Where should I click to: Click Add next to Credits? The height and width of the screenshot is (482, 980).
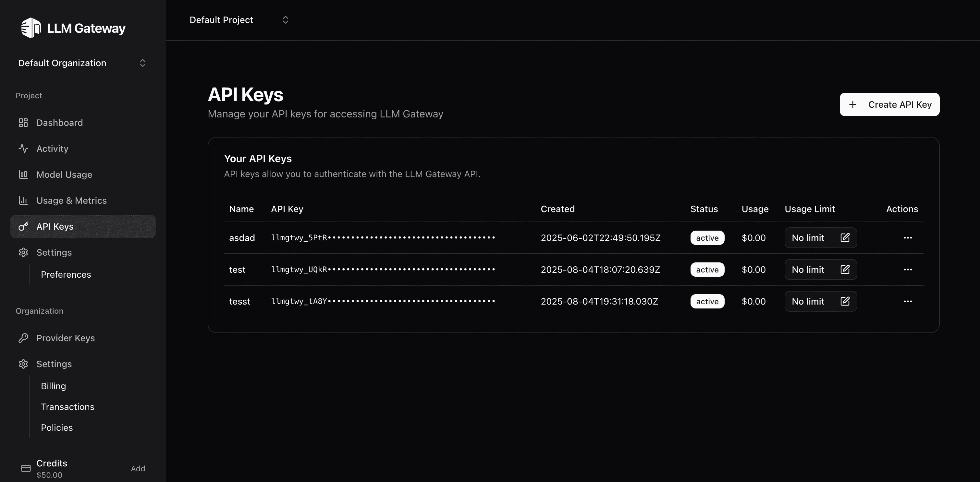click(138, 468)
